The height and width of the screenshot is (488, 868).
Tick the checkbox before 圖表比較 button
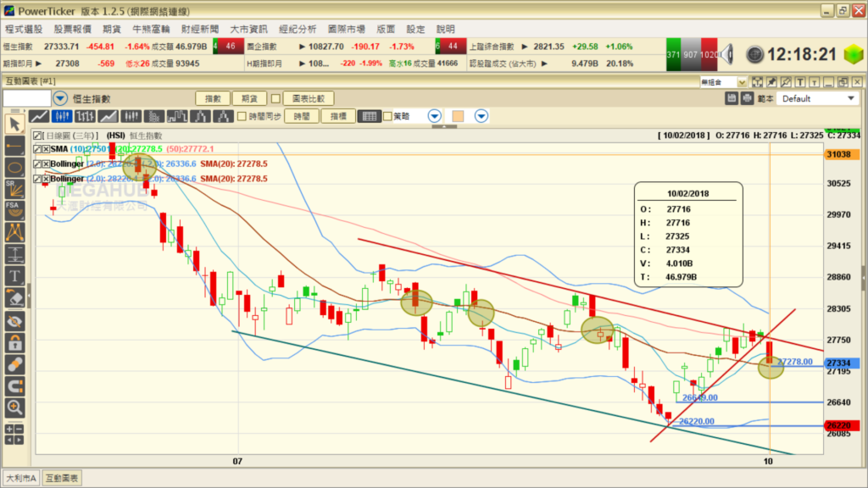pyautogui.click(x=275, y=98)
